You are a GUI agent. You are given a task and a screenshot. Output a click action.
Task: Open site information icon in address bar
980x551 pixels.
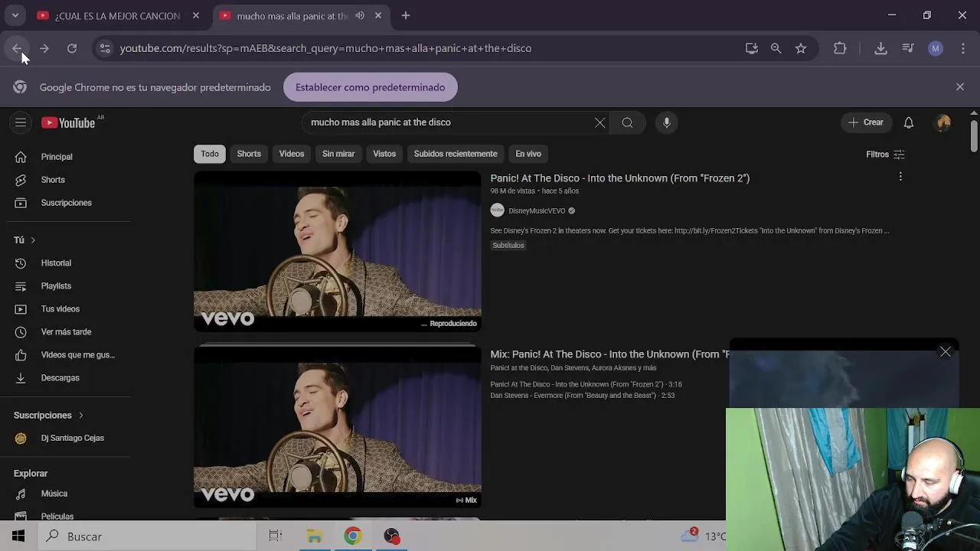pos(105,48)
